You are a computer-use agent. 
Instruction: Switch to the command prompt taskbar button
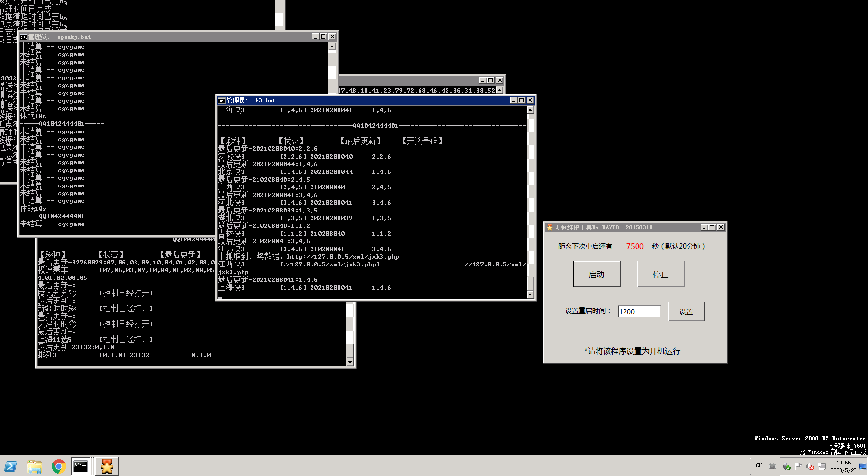(x=81, y=466)
